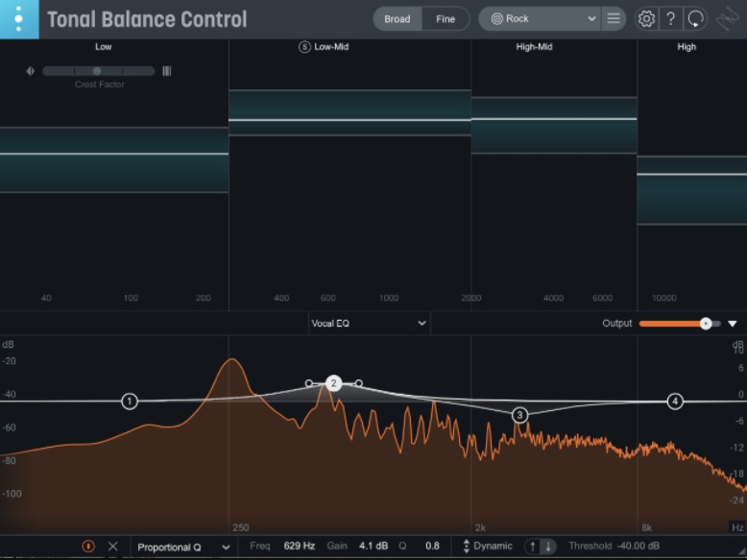This screenshot has height=560, width=747.
Task: Toggle the orange band power button
Action: click(88, 547)
